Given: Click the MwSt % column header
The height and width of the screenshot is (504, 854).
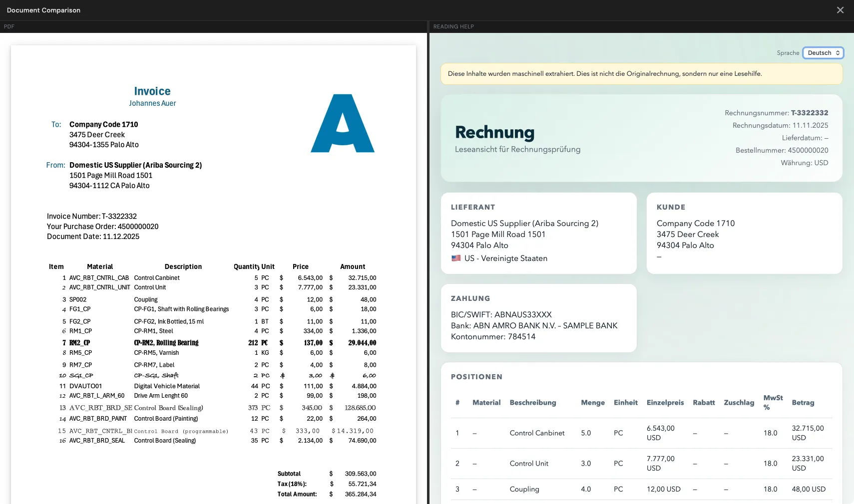Looking at the screenshot, I should 773,403.
